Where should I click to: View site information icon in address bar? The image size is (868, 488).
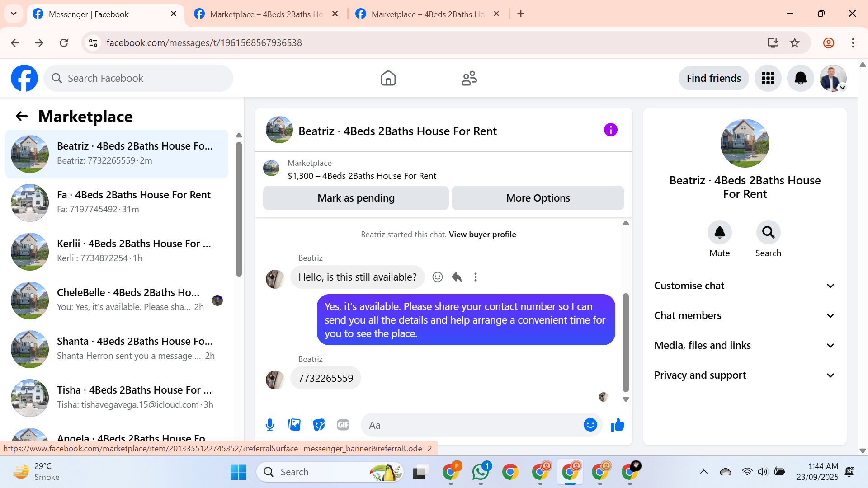tap(93, 43)
